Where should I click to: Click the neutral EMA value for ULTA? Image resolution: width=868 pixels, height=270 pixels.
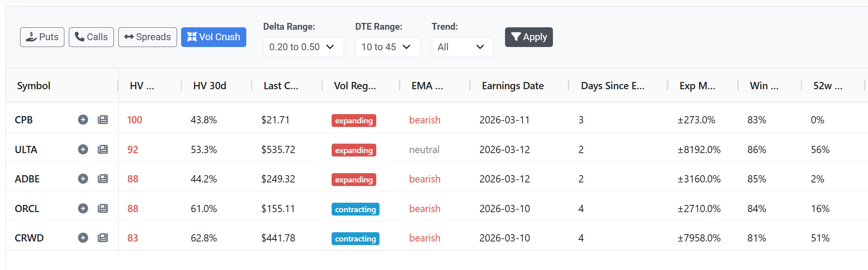(424, 149)
